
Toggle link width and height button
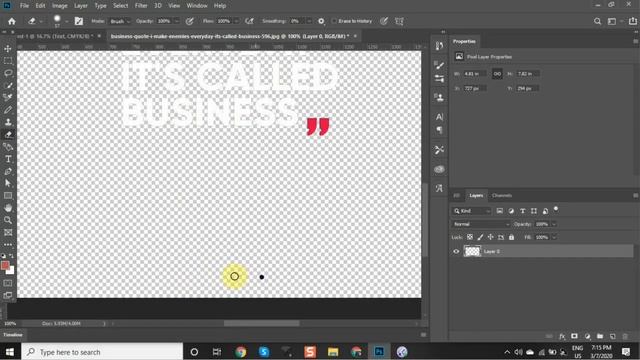(497, 74)
